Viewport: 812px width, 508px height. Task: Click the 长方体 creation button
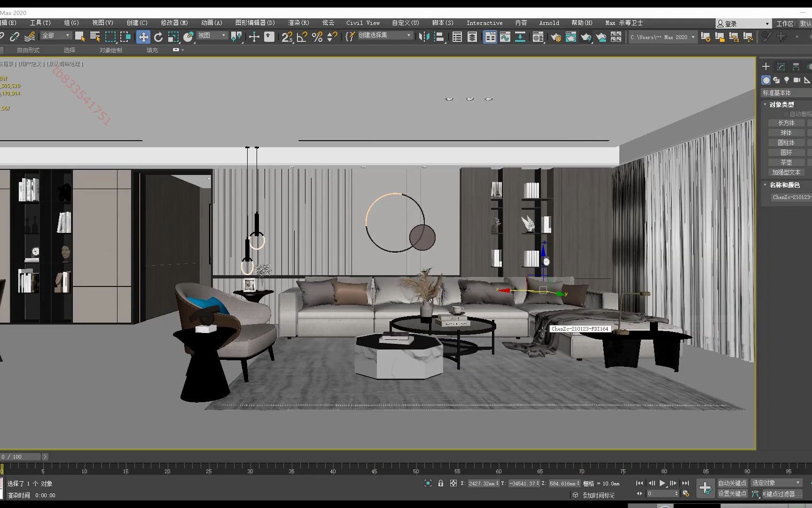click(786, 122)
